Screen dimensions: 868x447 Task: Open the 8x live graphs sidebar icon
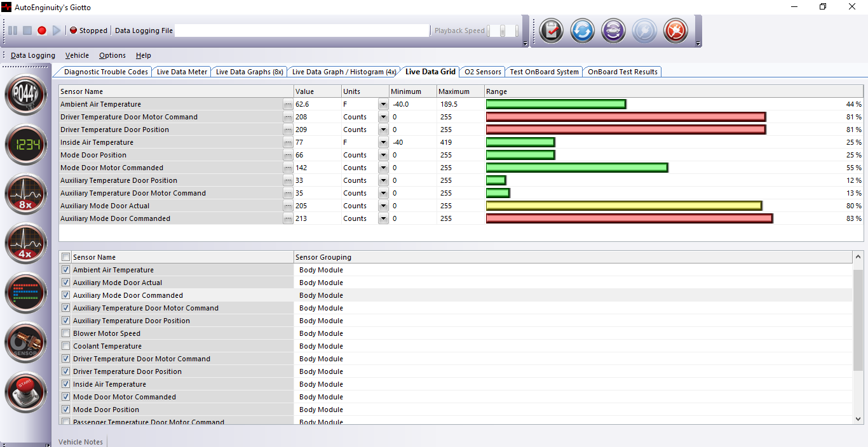tap(26, 194)
